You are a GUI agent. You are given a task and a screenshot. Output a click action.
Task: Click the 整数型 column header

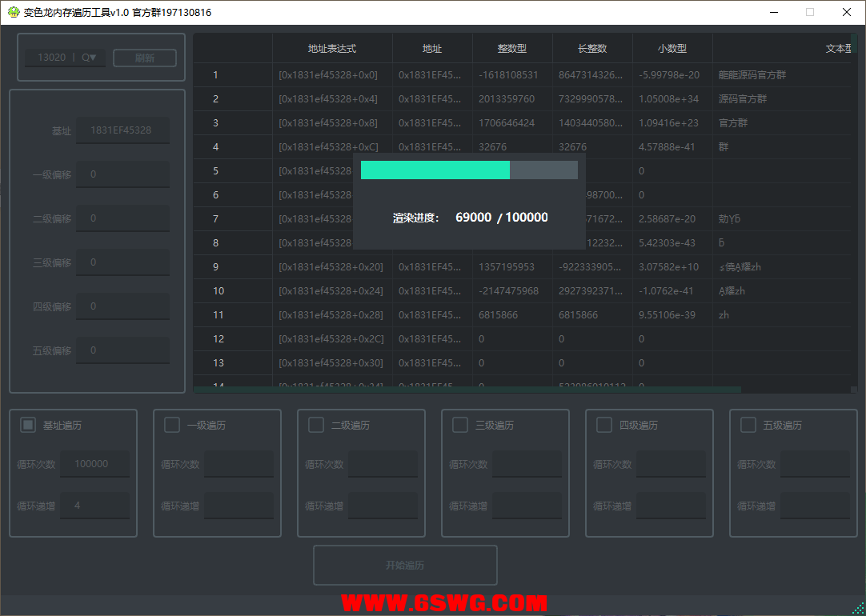coord(512,49)
